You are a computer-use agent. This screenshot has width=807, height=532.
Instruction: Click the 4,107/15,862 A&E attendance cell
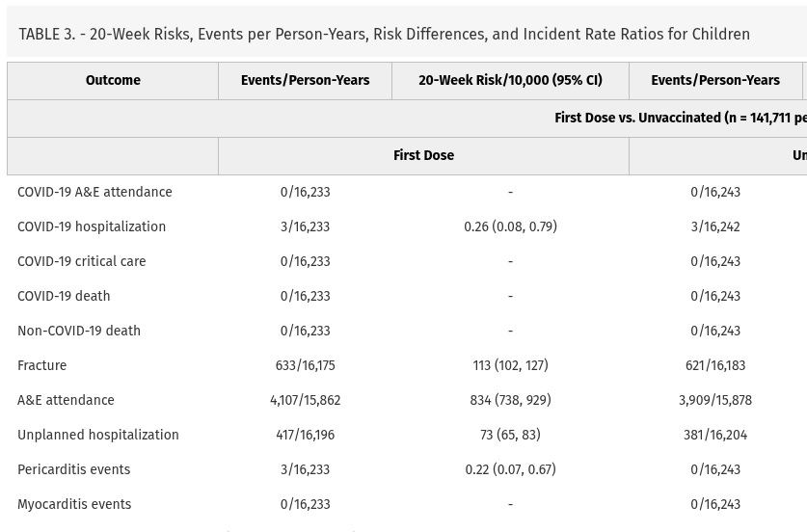[305, 401]
